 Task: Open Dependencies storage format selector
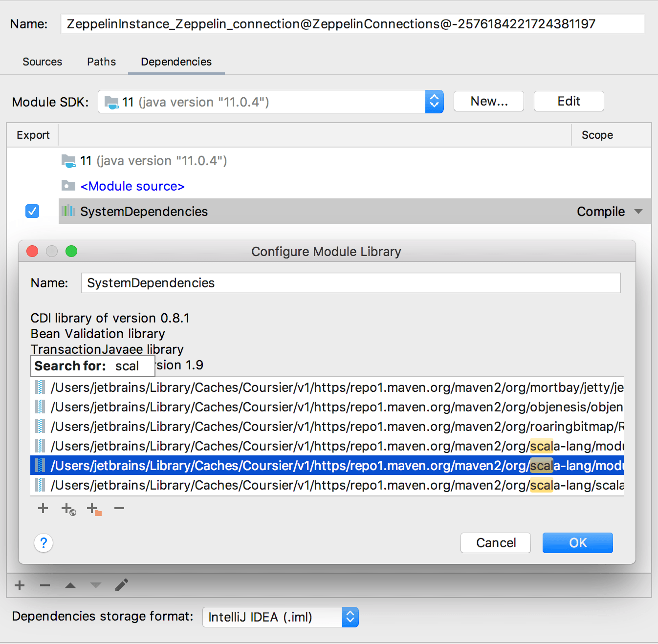click(350, 617)
